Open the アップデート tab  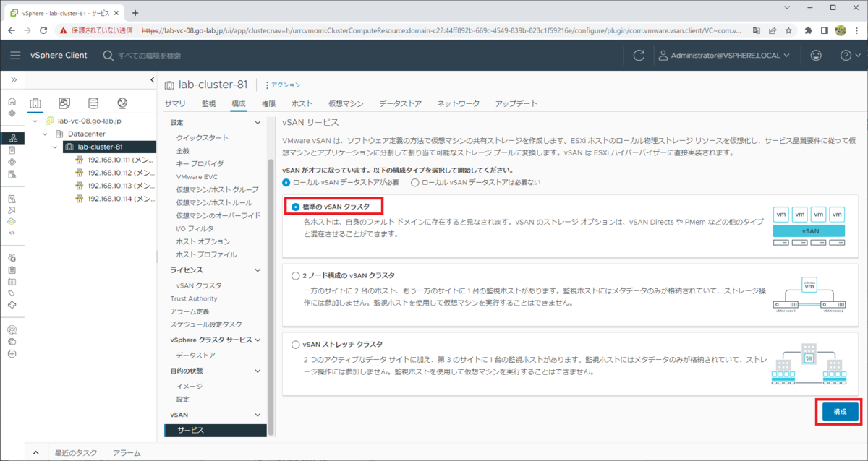pos(516,103)
